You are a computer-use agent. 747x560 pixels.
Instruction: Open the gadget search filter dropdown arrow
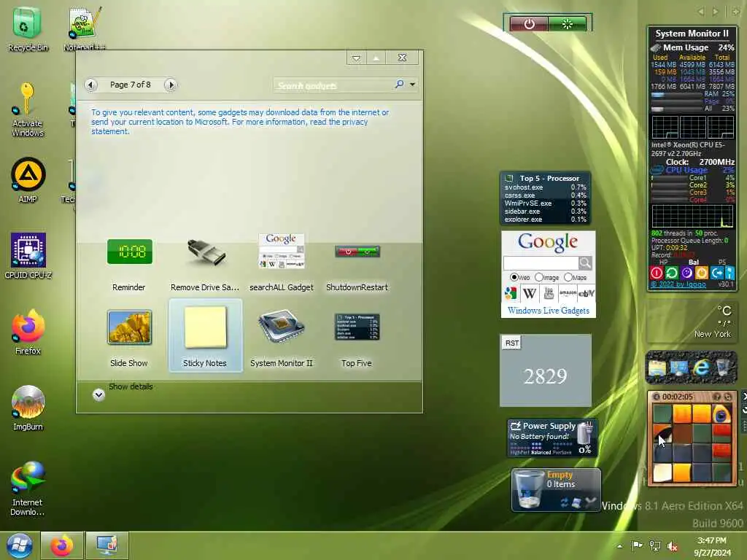413,85
